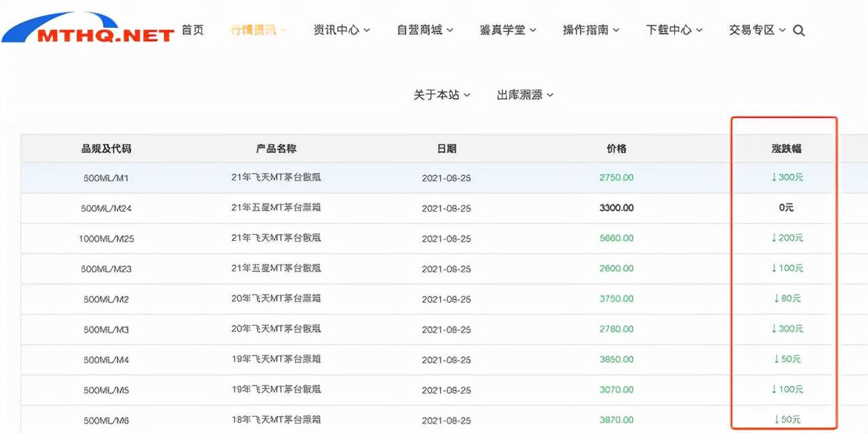
Task: Click the 5660.00 price value
Action: pos(616,238)
